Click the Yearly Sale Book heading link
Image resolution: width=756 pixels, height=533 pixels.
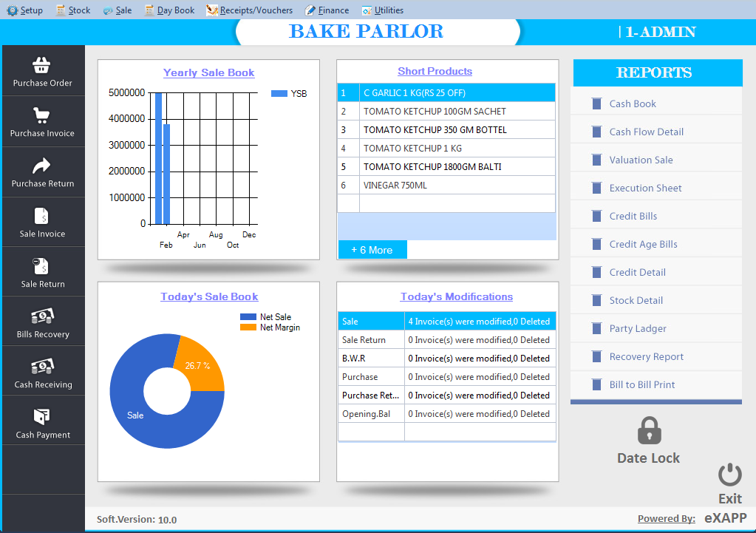point(208,72)
